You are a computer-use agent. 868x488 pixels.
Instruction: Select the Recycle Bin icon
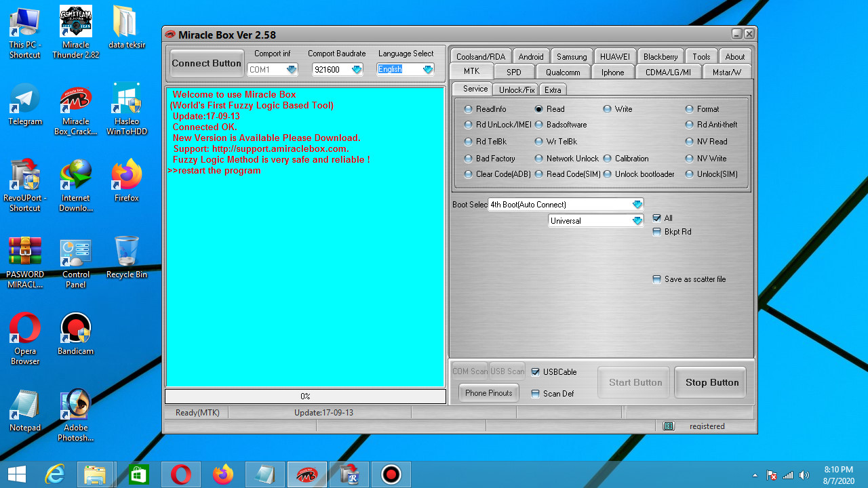pos(127,258)
